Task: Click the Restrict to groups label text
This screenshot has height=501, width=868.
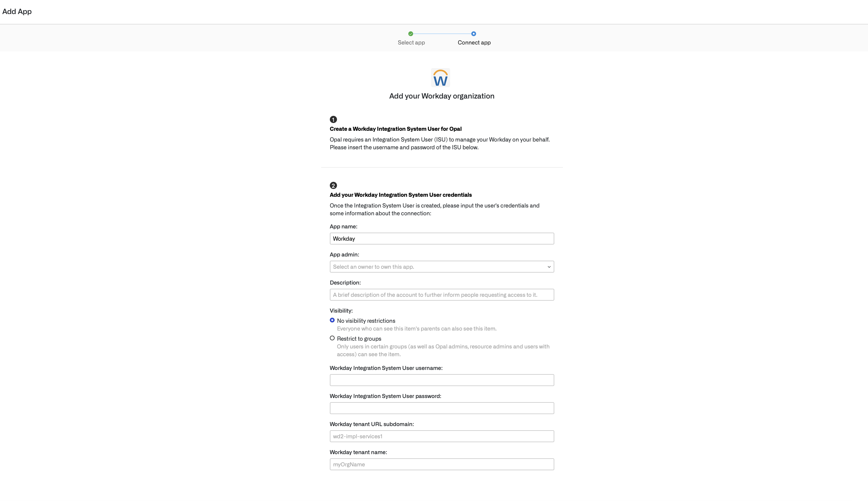Action: coord(359,339)
